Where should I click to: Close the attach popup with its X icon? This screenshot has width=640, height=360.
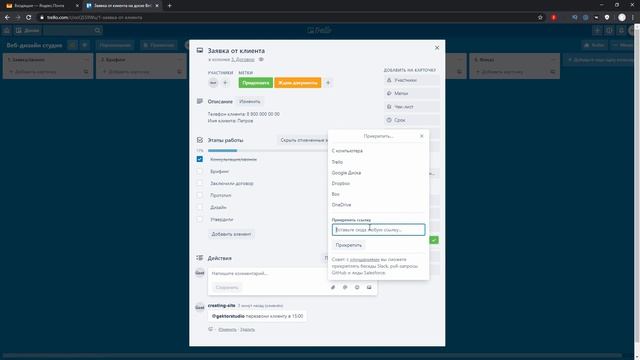click(x=422, y=136)
